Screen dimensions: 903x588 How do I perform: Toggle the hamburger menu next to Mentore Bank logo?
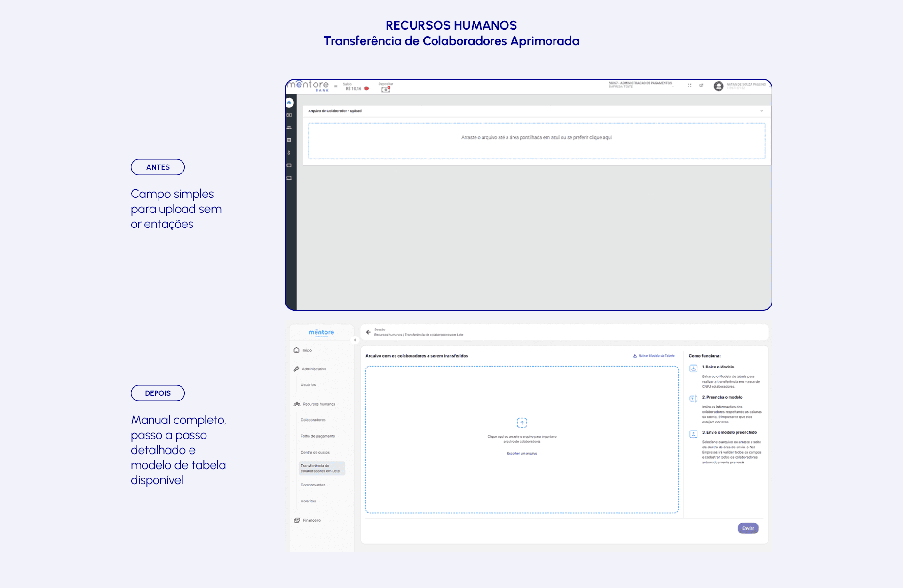[x=336, y=86]
